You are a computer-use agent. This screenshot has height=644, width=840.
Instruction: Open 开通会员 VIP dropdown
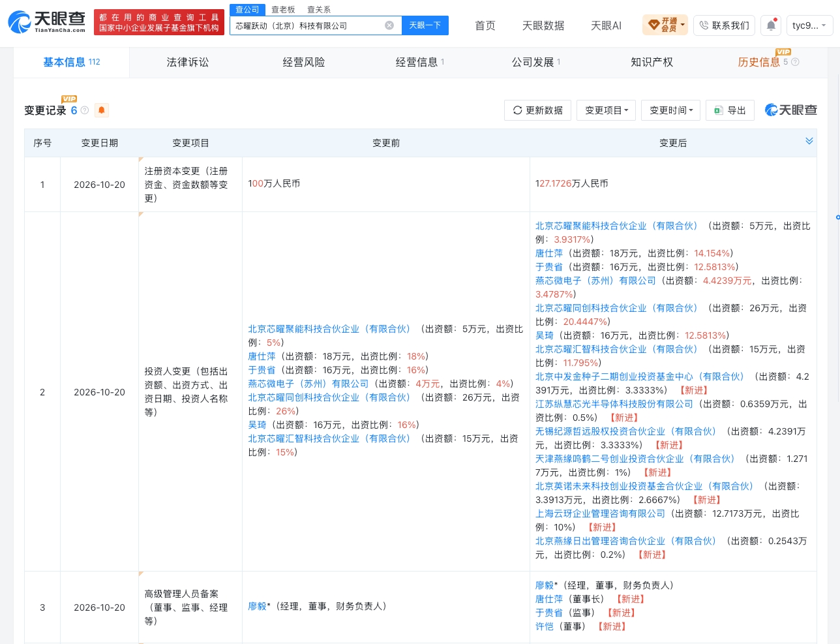(665, 25)
